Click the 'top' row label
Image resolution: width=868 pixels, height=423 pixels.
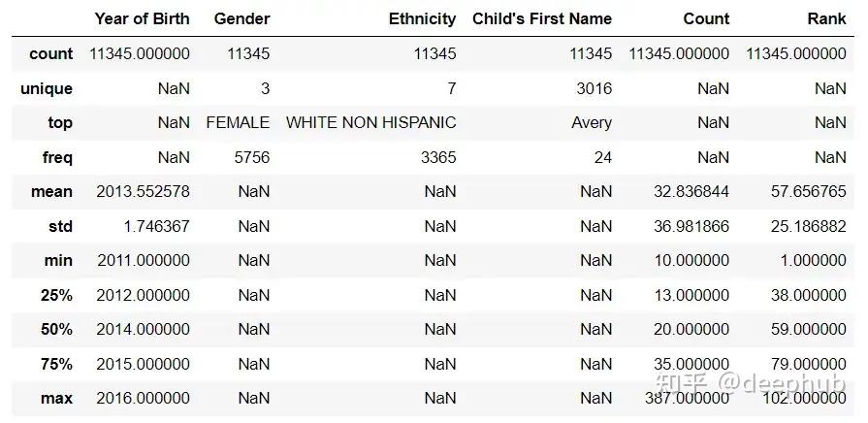tap(60, 123)
